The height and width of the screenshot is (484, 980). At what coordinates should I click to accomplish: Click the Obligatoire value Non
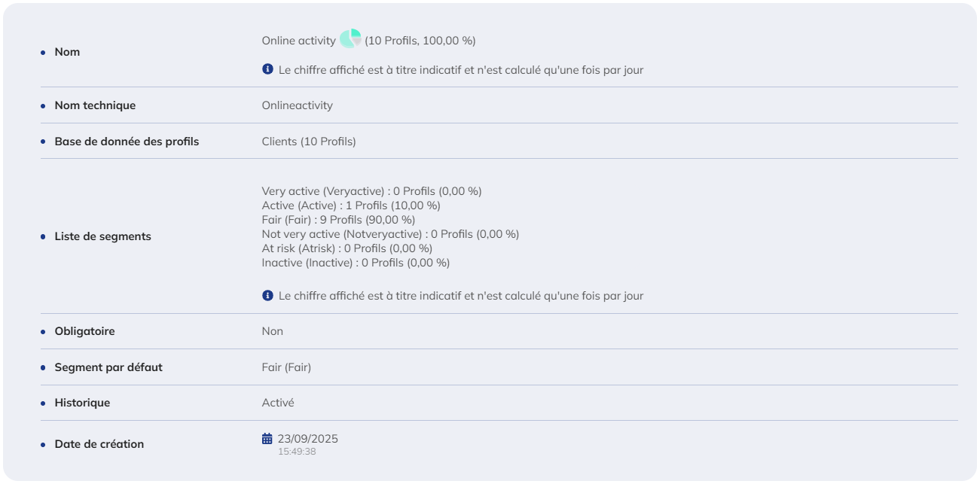pos(273,331)
